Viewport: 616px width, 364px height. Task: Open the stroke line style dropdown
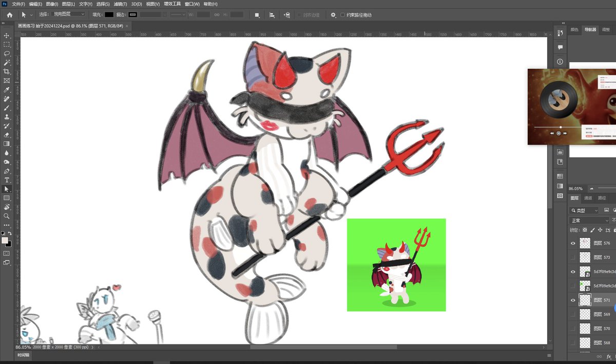click(x=178, y=15)
